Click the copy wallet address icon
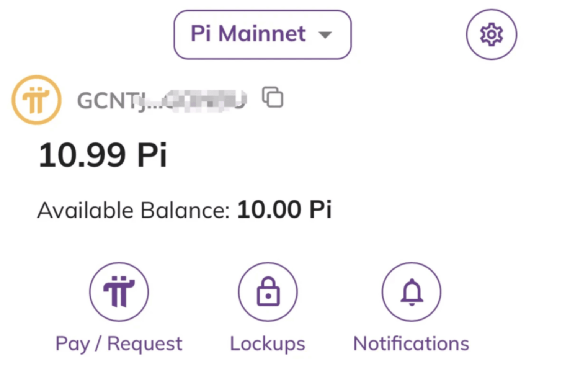This screenshot has height=368, width=588. (272, 98)
